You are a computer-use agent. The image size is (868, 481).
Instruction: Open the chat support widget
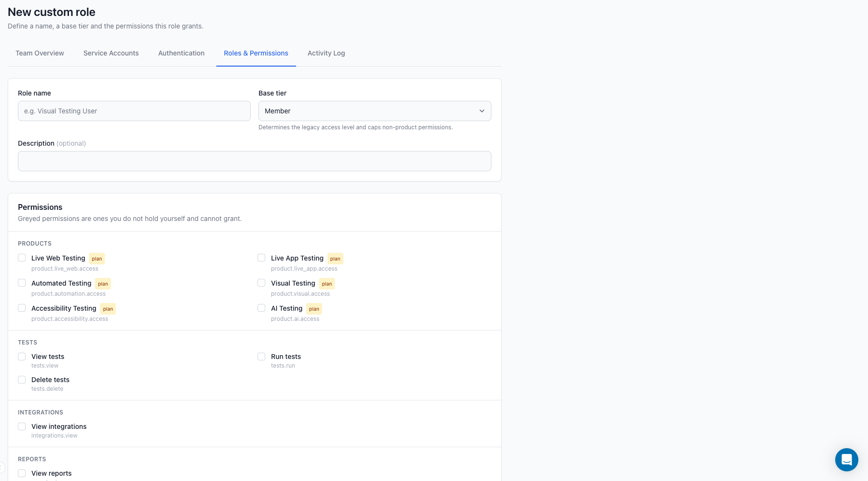tap(846, 460)
